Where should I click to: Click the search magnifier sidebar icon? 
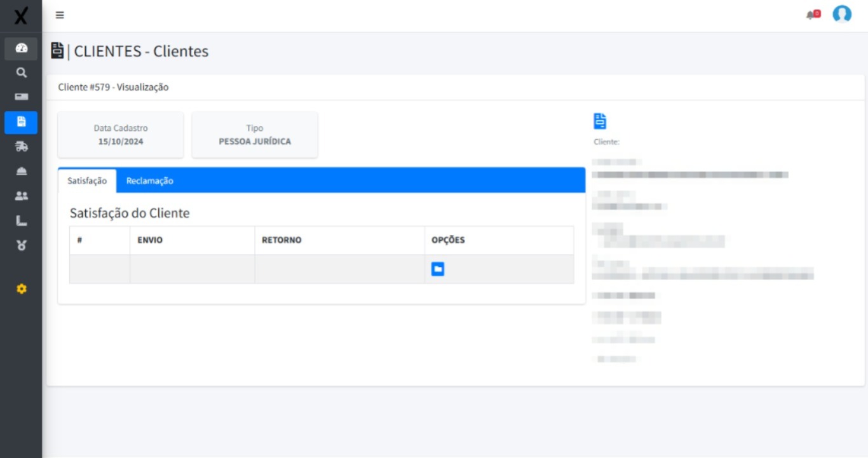tap(21, 73)
